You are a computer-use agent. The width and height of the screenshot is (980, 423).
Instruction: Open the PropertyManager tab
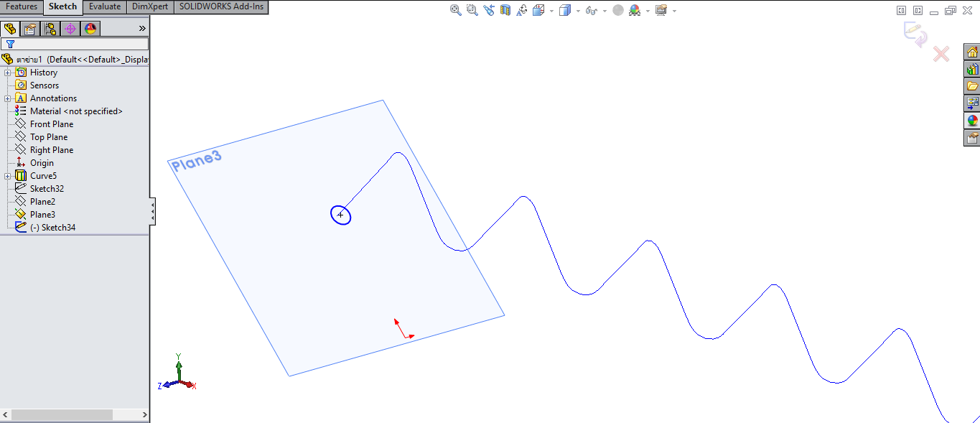(30, 29)
